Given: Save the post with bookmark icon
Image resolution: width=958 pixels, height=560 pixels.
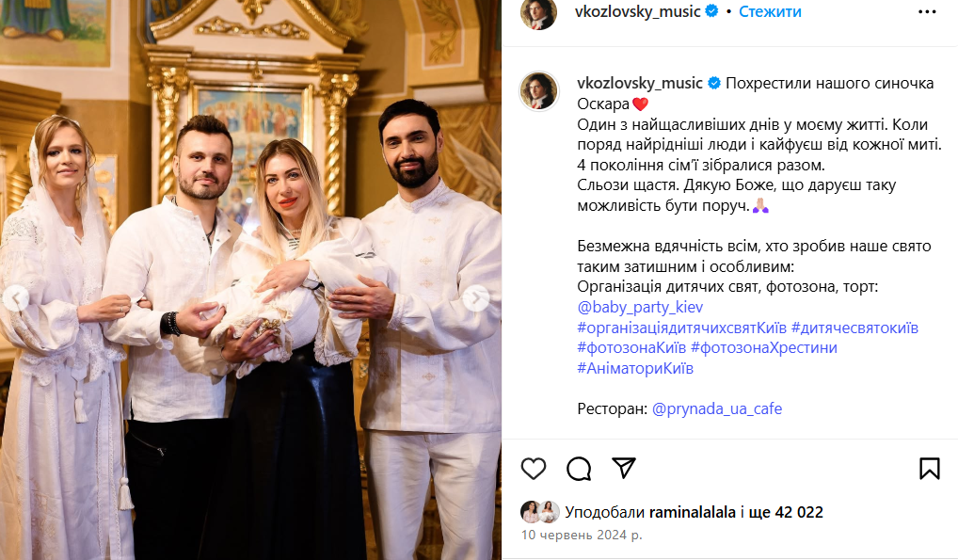Looking at the screenshot, I should pyautogui.click(x=929, y=469).
